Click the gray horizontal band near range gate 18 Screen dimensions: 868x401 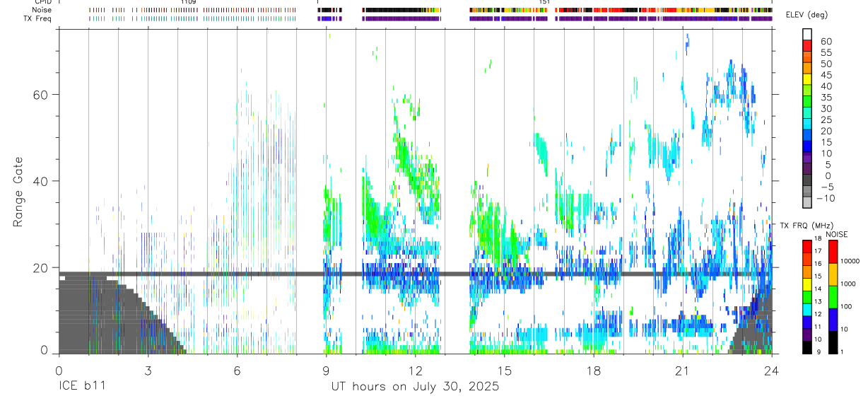(415, 274)
